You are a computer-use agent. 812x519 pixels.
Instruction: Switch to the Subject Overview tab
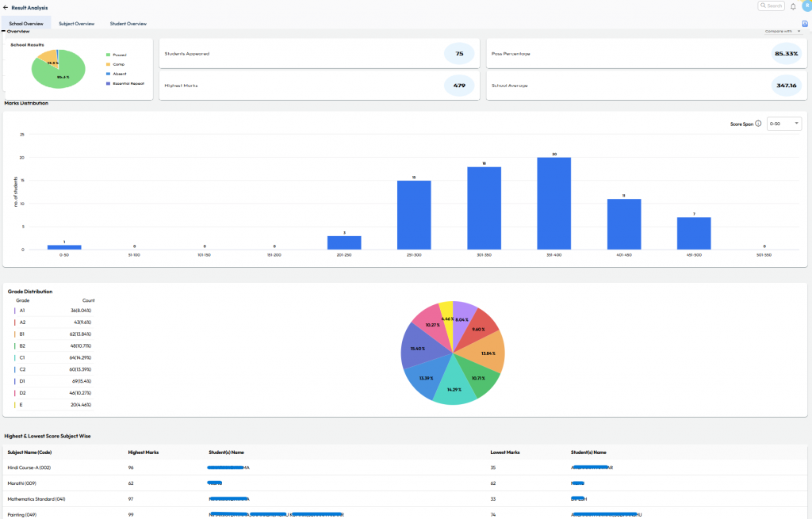pos(77,24)
